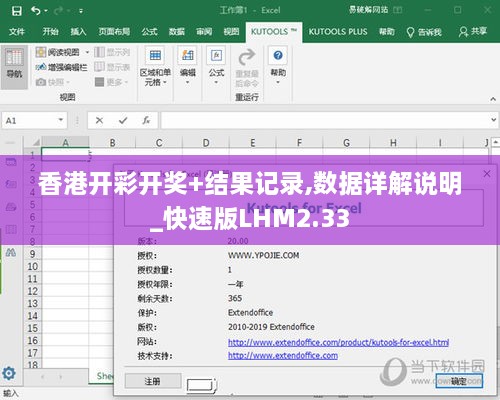This screenshot has height=400, width=500.
Task: Switch to the 公式 ribbon tab
Action: (149, 32)
